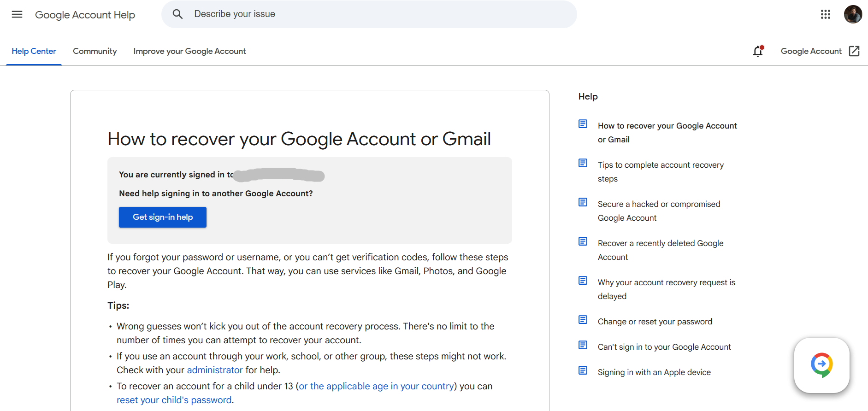Screen dimensions: 868x411
Task: Follow the administrator link
Action: (214, 370)
